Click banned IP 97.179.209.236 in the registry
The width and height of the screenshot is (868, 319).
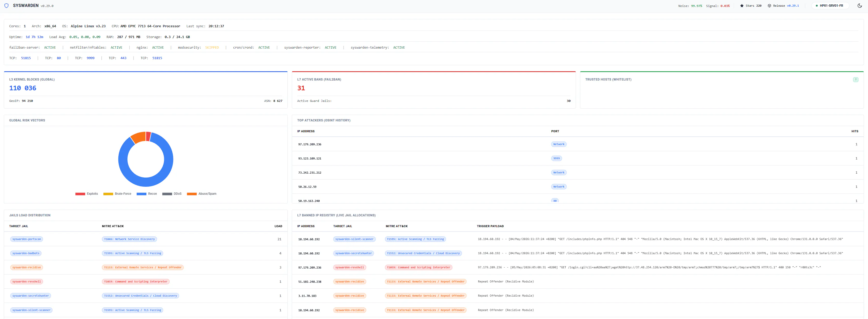click(x=310, y=268)
